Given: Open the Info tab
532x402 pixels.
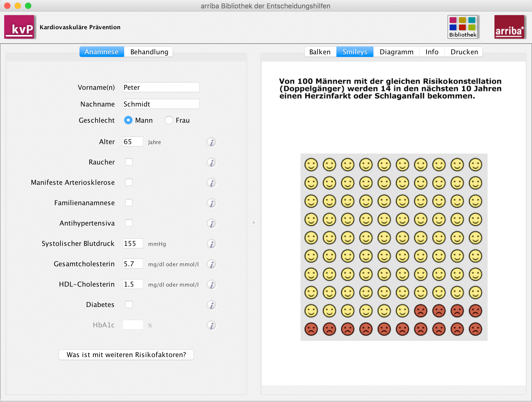Looking at the screenshot, I should tap(432, 52).
